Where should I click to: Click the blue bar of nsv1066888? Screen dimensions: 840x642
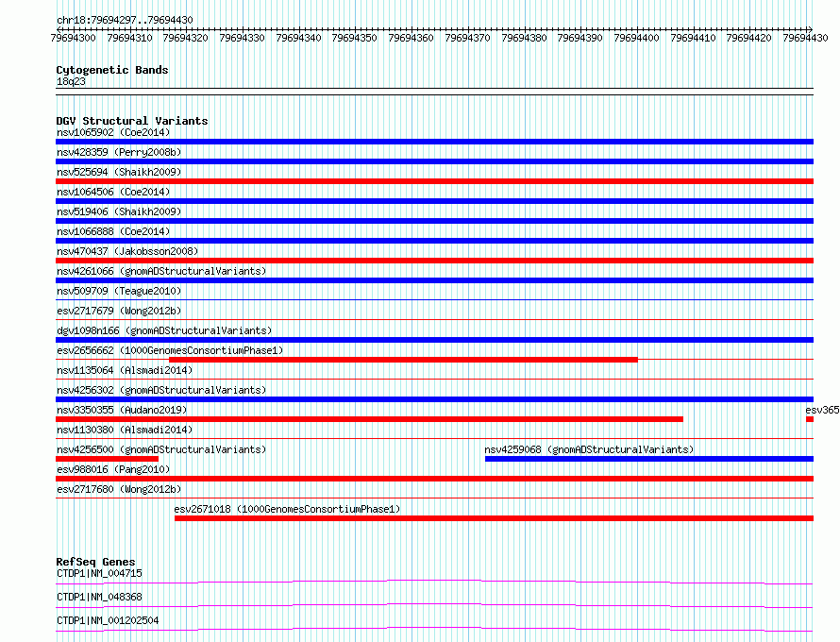pos(434,241)
